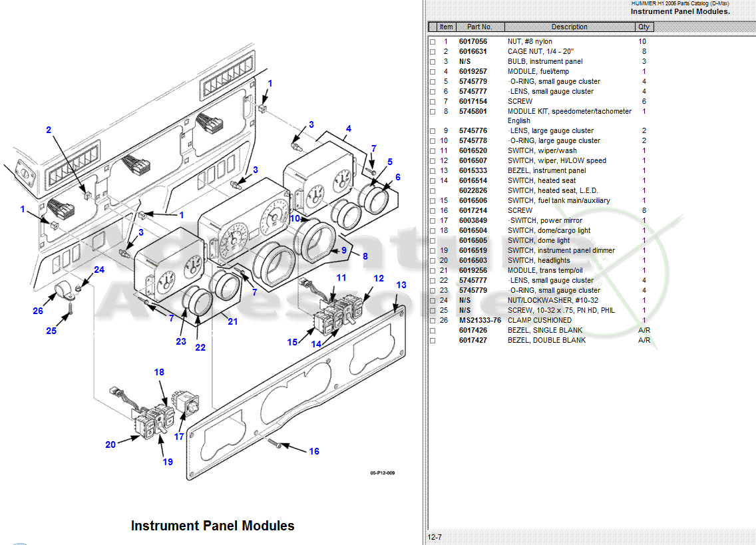Click callout 13 on the bezel diagram

click(401, 285)
